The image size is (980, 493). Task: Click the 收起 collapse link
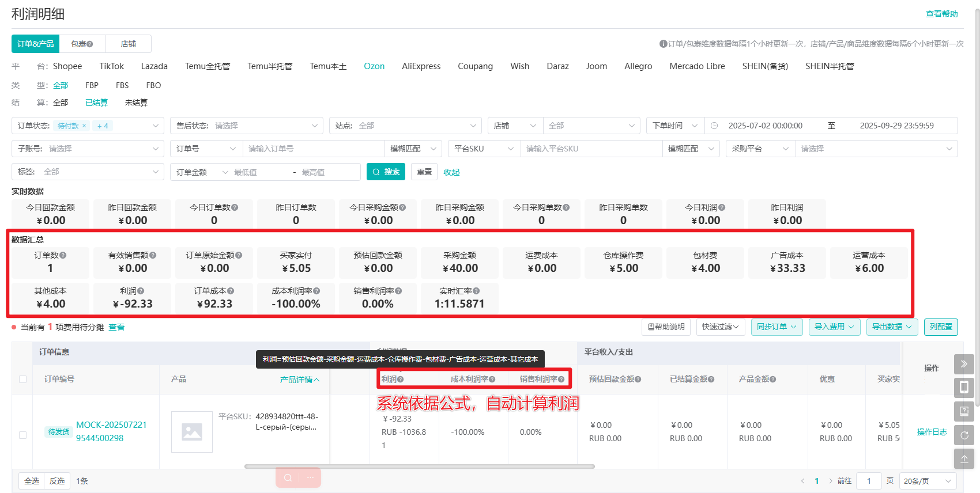click(451, 172)
